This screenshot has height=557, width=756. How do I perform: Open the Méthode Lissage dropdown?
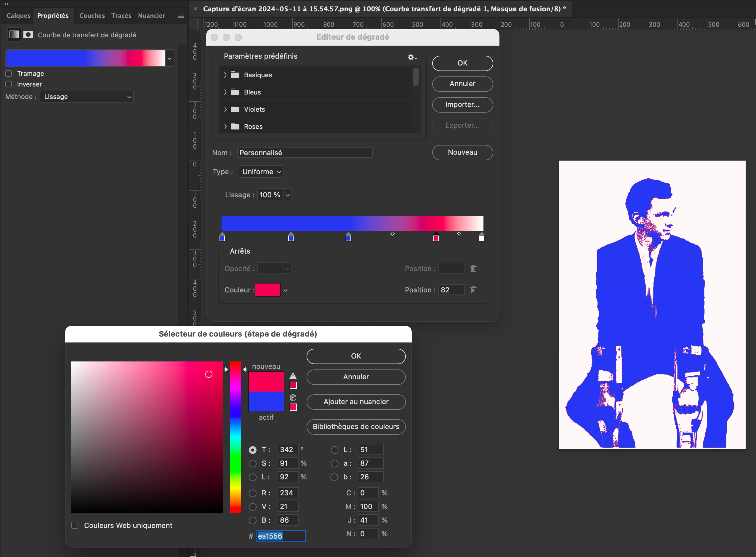pyautogui.click(x=87, y=97)
